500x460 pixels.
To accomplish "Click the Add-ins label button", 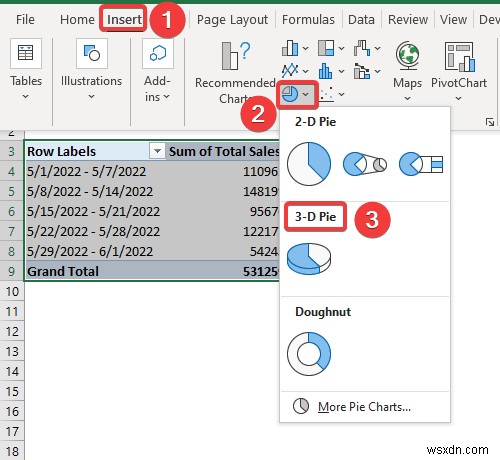I will click(157, 89).
